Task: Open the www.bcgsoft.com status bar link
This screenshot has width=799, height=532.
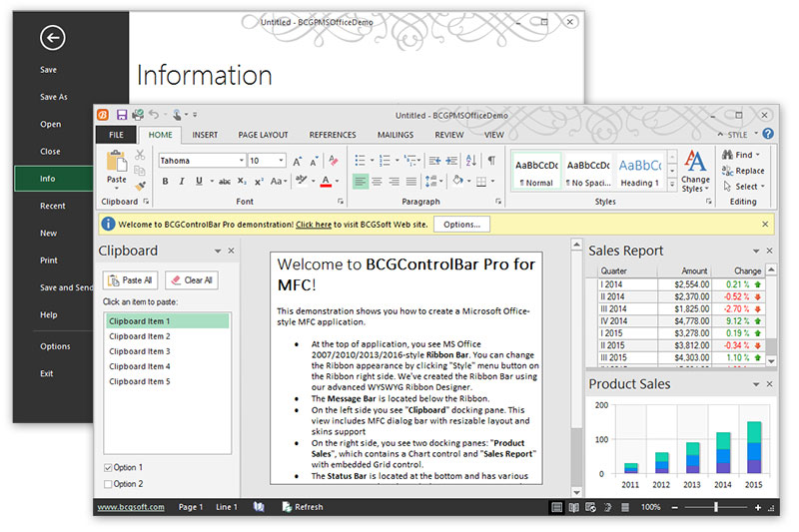Action: pos(131,507)
